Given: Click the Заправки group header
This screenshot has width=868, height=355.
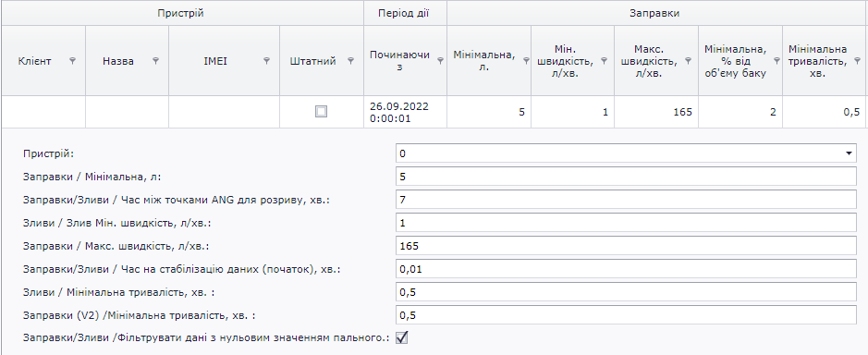Looking at the screenshot, I should 657,13.
